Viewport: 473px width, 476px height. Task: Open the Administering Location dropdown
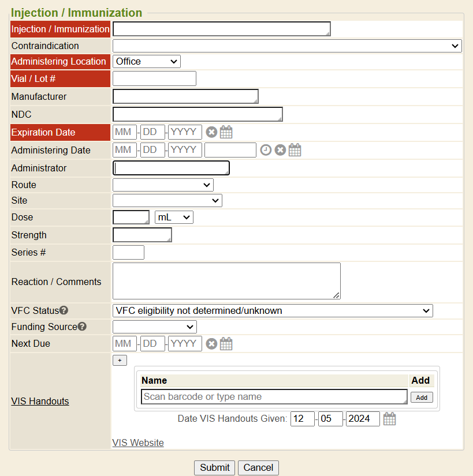coord(147,61)
